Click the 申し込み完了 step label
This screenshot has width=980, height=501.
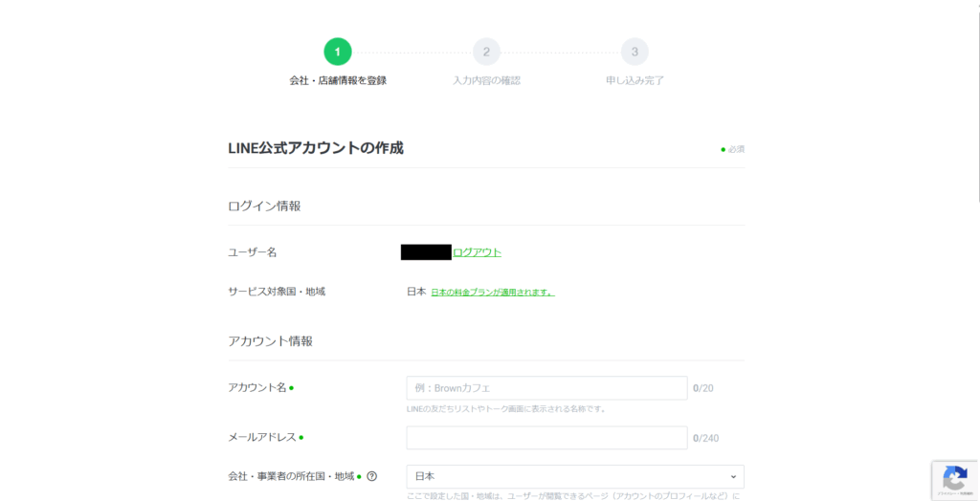(x=635, y=80)
